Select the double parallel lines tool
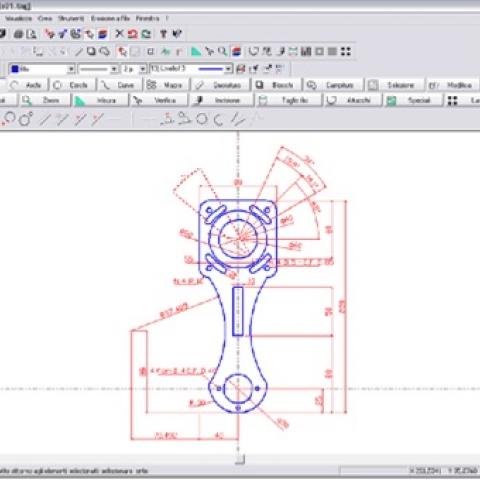 pyautogui.click(x=237, y=119)
